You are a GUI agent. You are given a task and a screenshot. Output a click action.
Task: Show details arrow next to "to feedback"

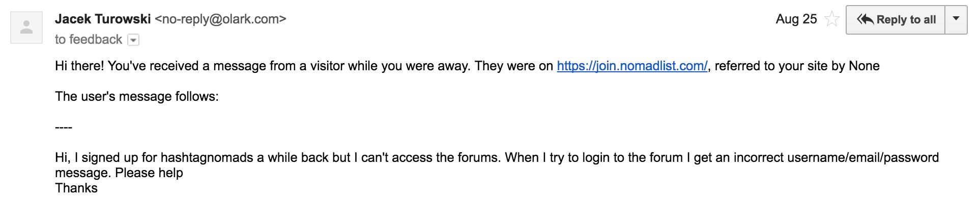coord(133,40)
